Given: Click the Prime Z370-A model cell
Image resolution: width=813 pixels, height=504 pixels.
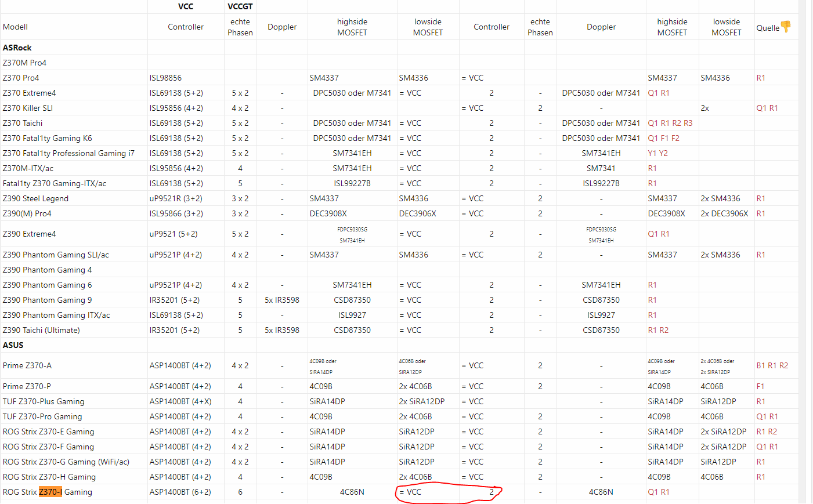Looking at the screenshot, I should (74, 365).
